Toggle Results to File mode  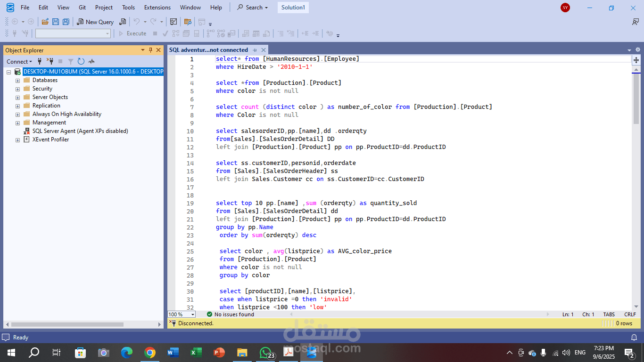click(x=266, y=33)
